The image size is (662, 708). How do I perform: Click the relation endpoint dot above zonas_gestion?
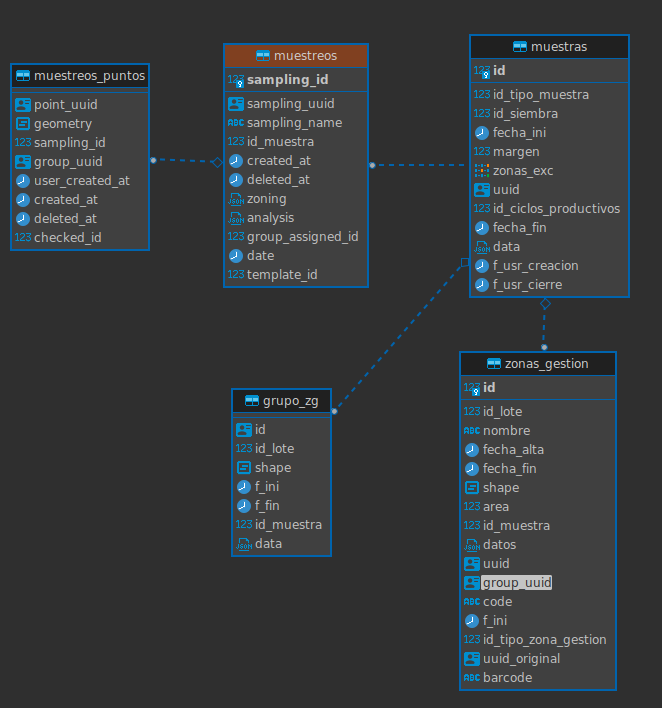click(544, 347)
